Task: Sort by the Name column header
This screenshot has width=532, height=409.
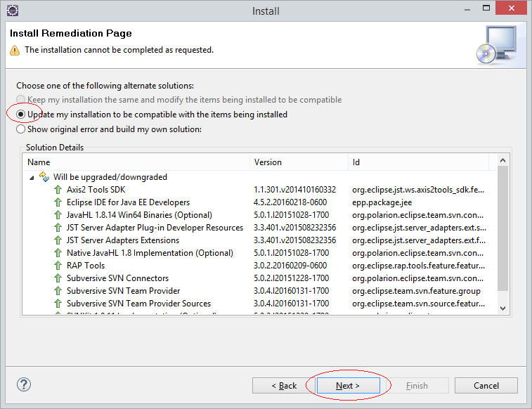Action: 136,162
